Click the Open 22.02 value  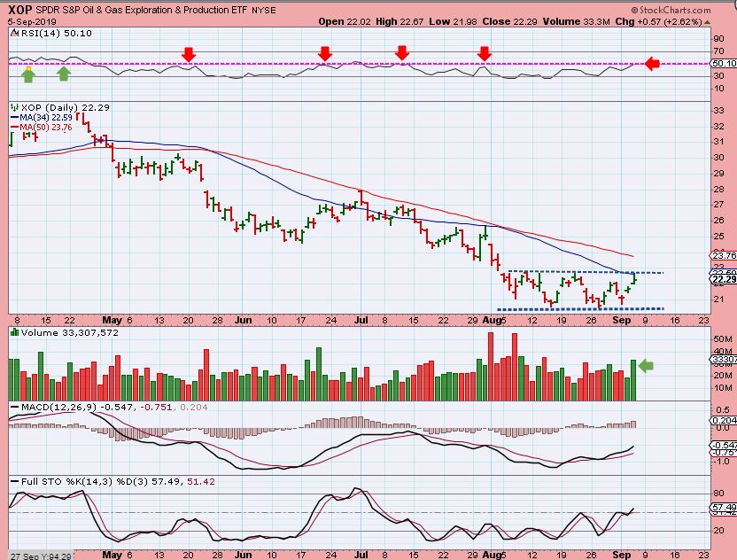344,21
